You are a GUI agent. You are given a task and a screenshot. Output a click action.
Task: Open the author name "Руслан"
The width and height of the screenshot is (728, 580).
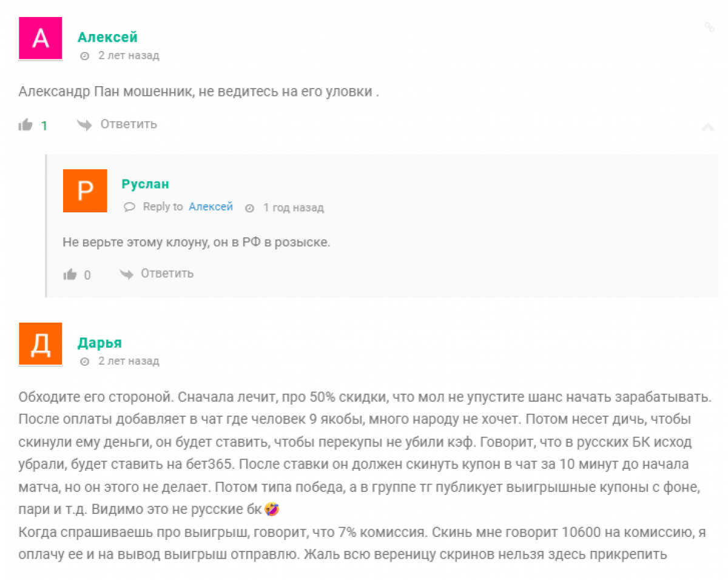(x=145, y=184)
